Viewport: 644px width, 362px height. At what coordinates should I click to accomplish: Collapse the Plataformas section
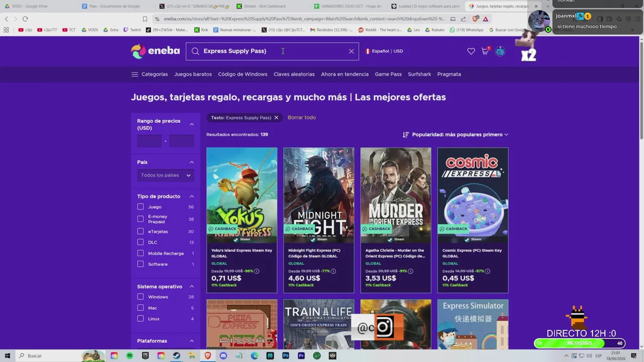(x=192, y=341)
